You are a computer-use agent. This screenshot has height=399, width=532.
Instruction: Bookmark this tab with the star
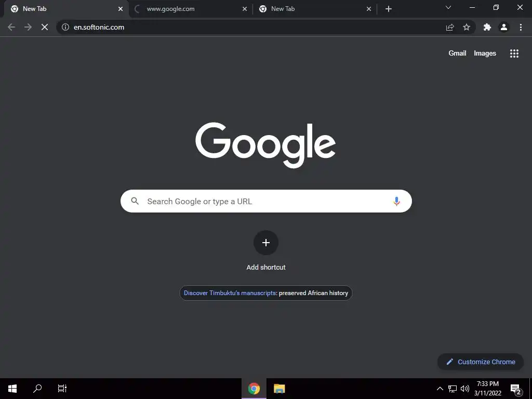click(x=467, y=27)
